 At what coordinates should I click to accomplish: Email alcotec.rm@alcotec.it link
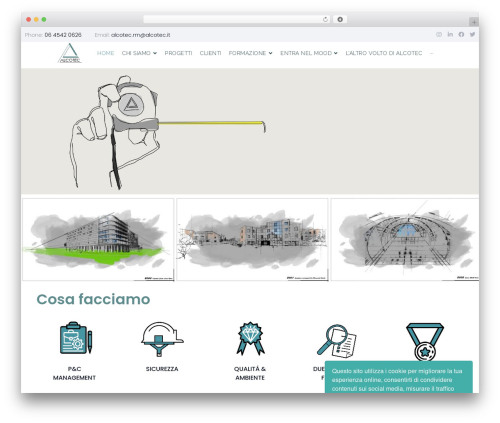coord(140,35)
